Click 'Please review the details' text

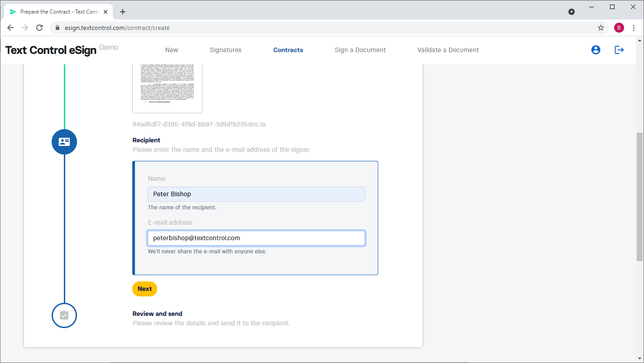[211, 323]
